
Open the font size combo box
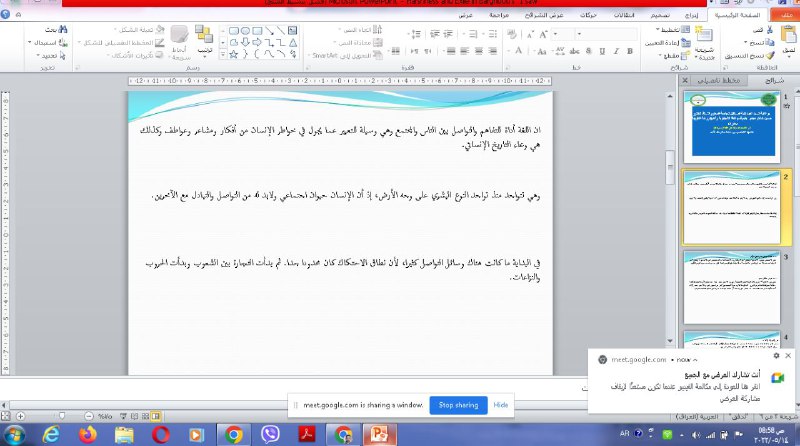563,34
